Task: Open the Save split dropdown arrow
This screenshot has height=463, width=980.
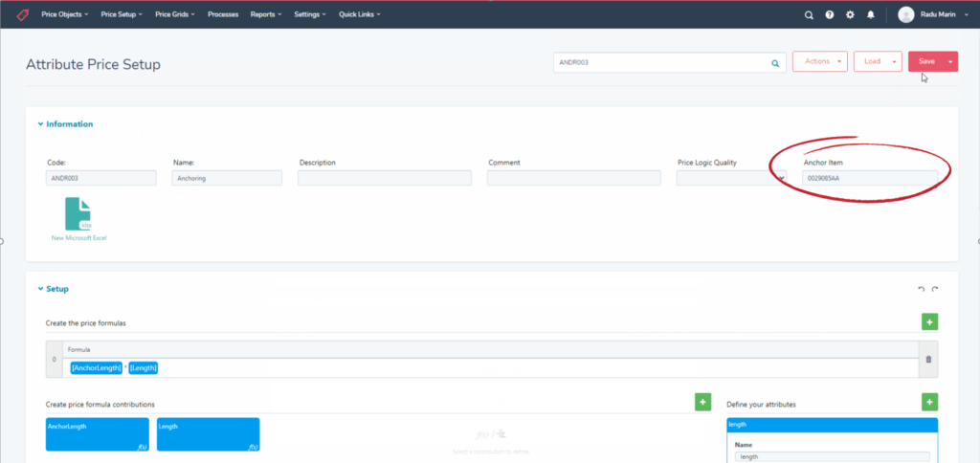Action: [x=950, y=61]
